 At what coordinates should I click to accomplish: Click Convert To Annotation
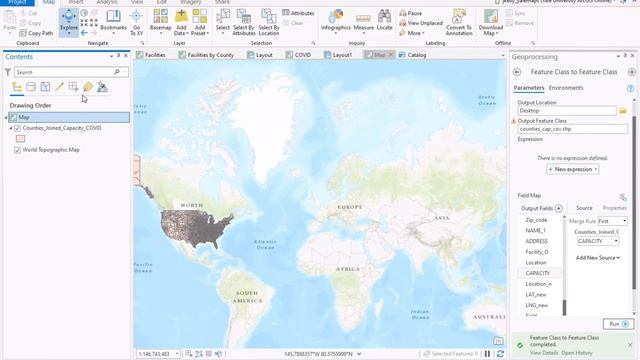(459, 22)
